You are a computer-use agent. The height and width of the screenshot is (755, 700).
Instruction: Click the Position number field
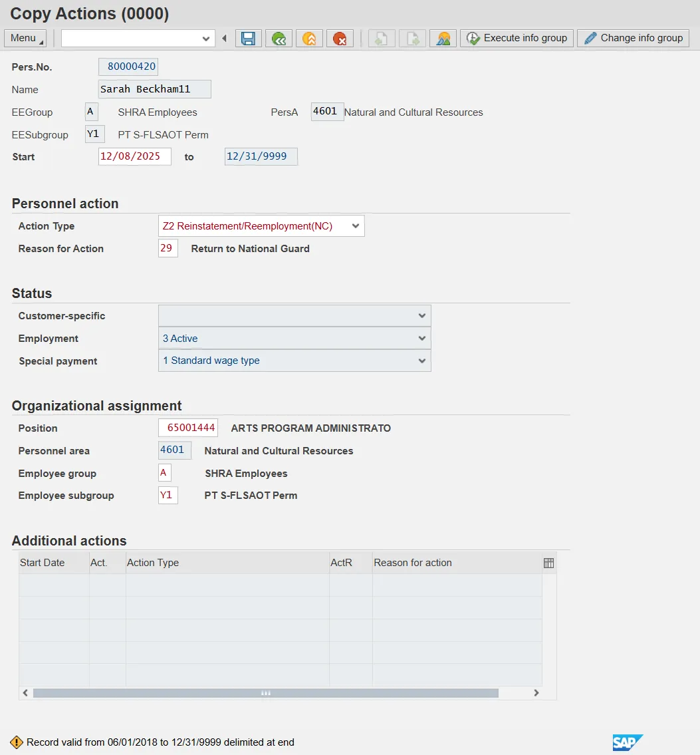(x=188, y=428)
